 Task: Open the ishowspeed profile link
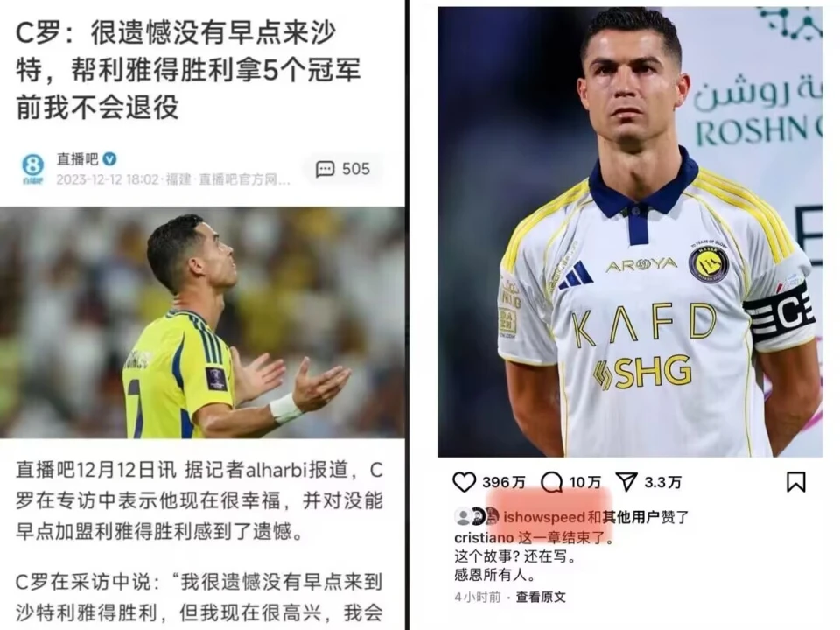tap(543, 517)
